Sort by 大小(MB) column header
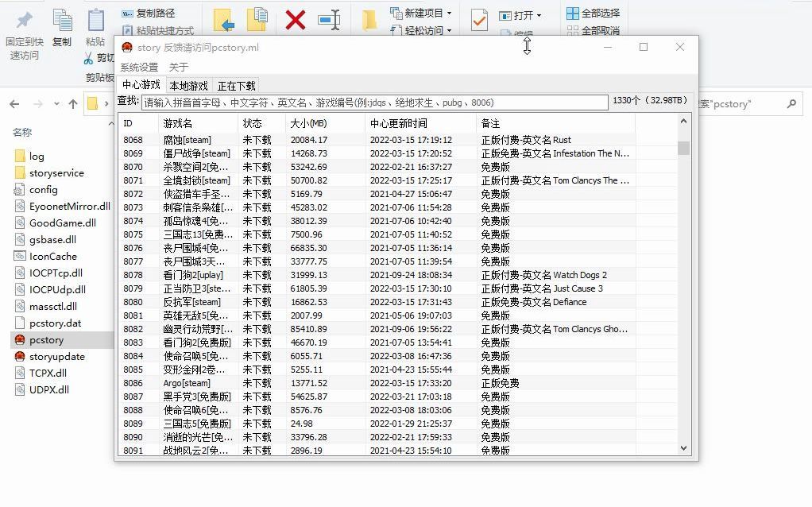Image resolution: width=812 pixels, height=507 pixels. (x=325, y=123)
